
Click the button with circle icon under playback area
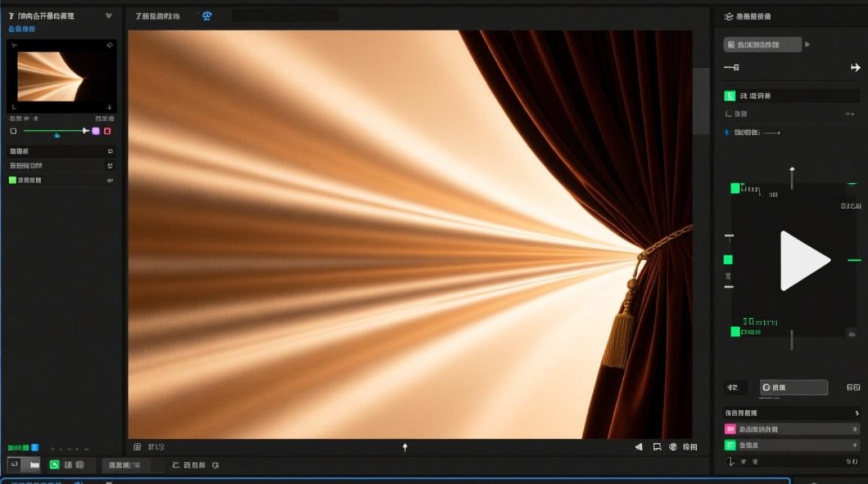[794, 387]
